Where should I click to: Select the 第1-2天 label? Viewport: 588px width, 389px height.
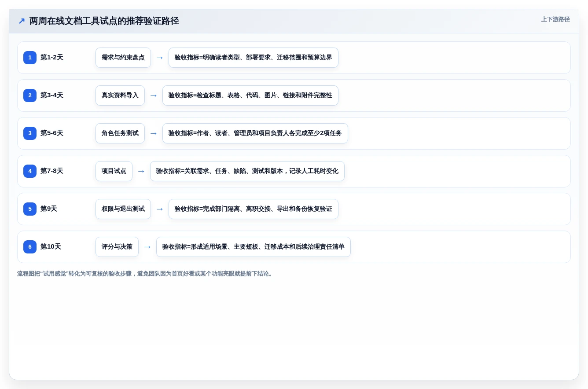coord(52,58)
